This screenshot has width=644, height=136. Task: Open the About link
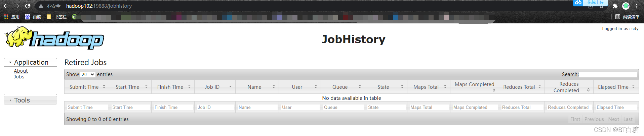[21, 71]
